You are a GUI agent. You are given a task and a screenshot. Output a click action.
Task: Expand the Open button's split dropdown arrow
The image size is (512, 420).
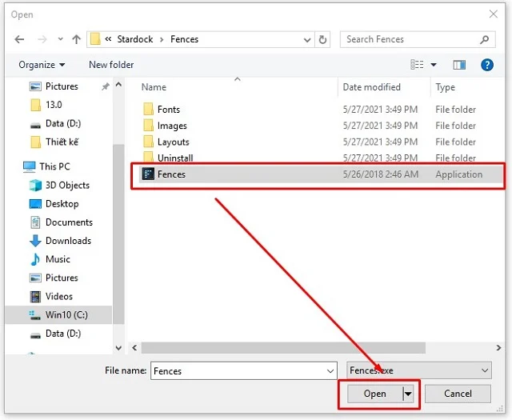point(408,394)
